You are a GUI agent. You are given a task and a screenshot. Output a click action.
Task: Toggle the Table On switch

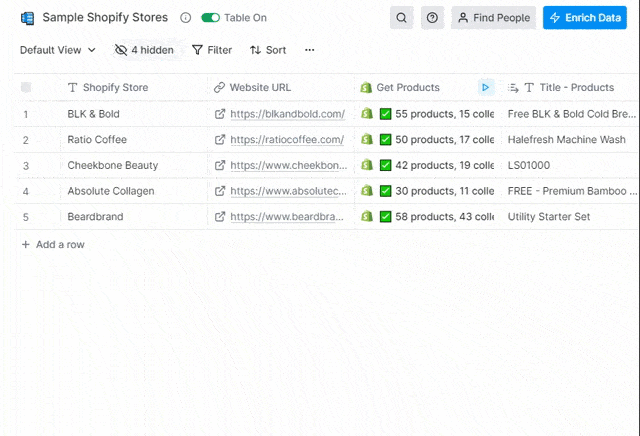pyautogui.click(x=211, y=18)
